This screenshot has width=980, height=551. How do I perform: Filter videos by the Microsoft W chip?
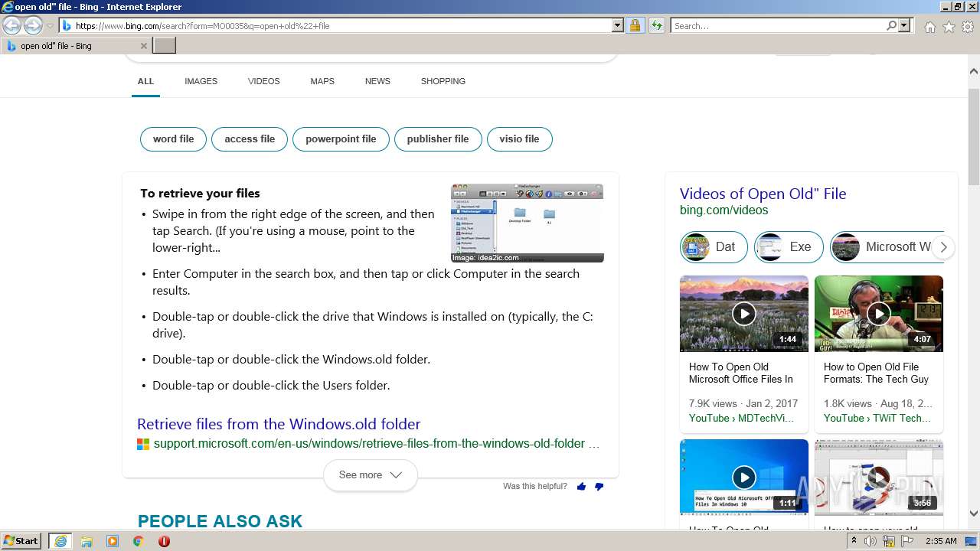pos(885,247)
